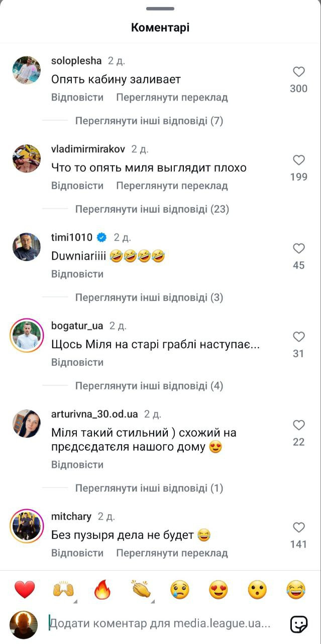Open arturivna_30.od.ua profile avatar
The height and width of the screenshot is (644, 321).
pyautogui.click(x=26, y=424)
